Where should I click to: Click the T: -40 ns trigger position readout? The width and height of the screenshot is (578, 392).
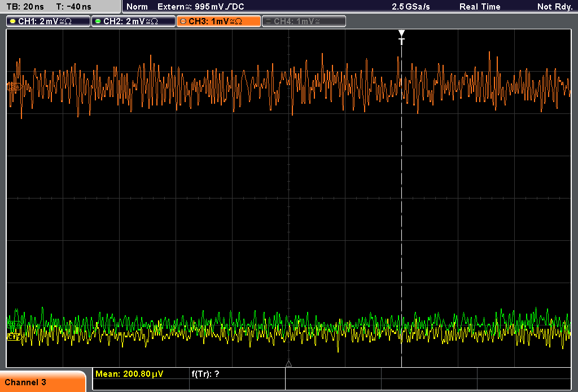coord(74,7)
